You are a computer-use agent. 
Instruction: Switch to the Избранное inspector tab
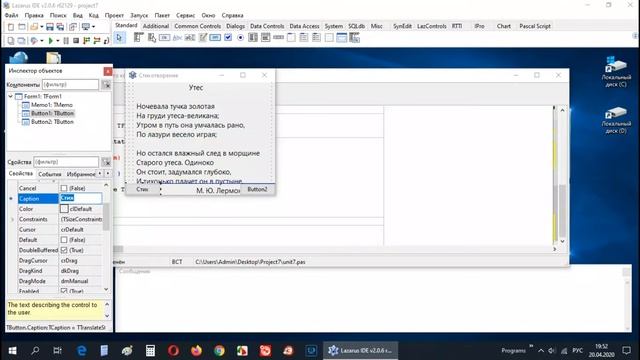(80, 174)
